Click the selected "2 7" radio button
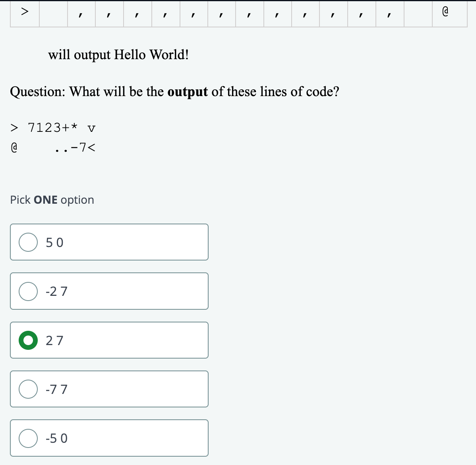This screenshot has width=476, height=465. pos(28,340)
